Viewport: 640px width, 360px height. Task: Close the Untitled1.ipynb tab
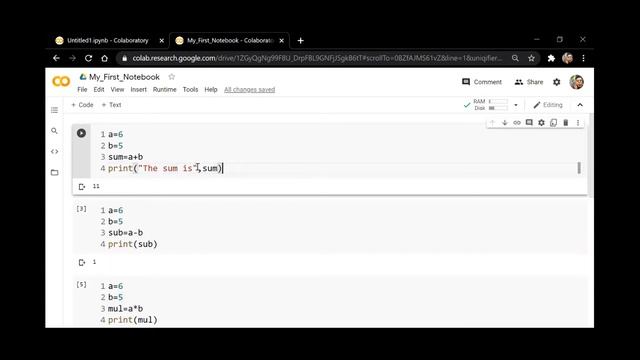coord(162,40)
